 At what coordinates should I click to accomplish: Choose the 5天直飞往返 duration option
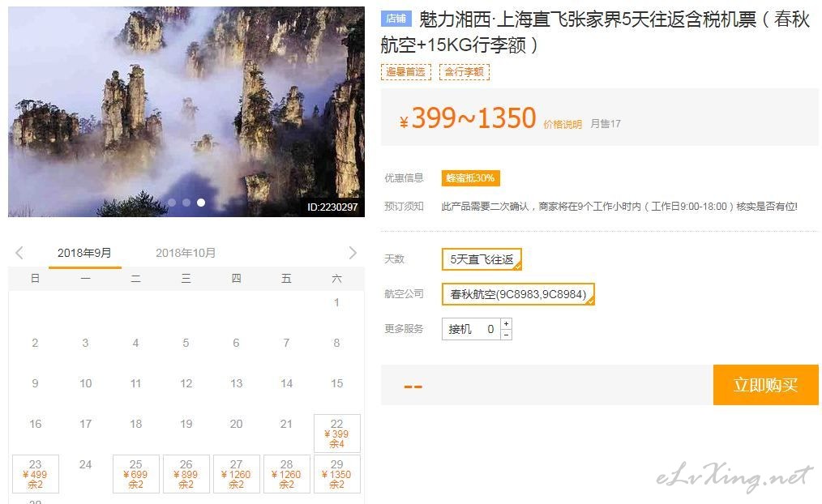[482, 259]
